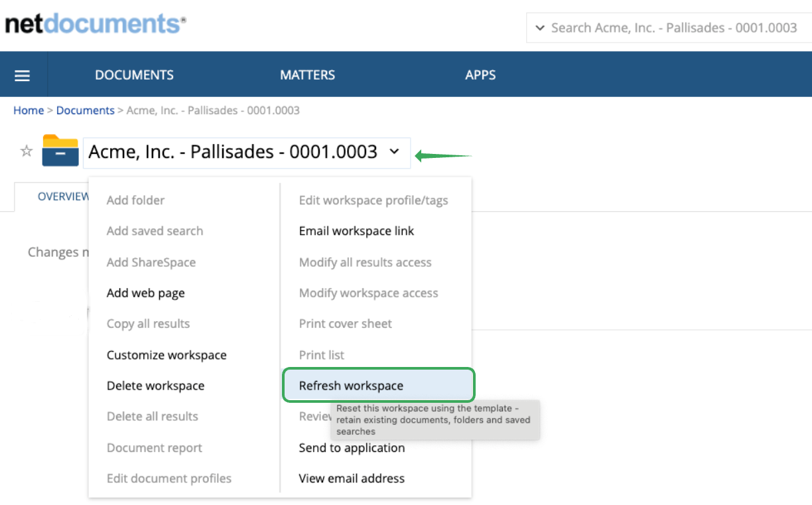Star the Acme workspace as favorite
The width and height of the screenshot is (812, 505).
27,151
